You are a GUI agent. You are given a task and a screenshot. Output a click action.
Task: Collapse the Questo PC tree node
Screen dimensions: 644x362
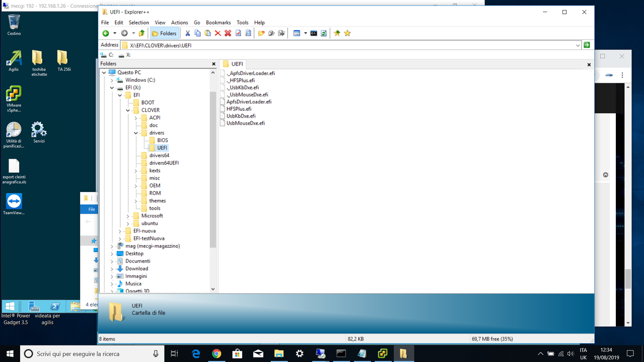coord(104,72)
